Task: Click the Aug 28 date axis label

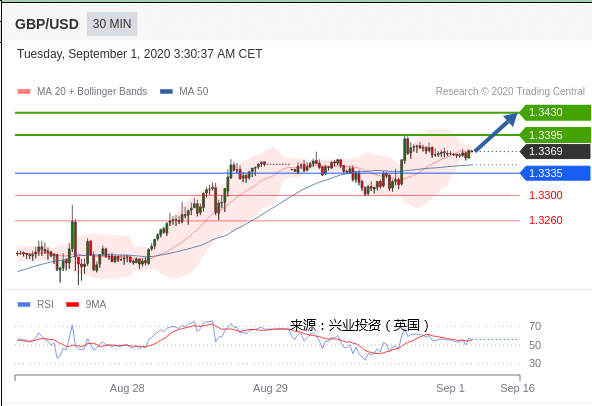Action: point(127,388)
